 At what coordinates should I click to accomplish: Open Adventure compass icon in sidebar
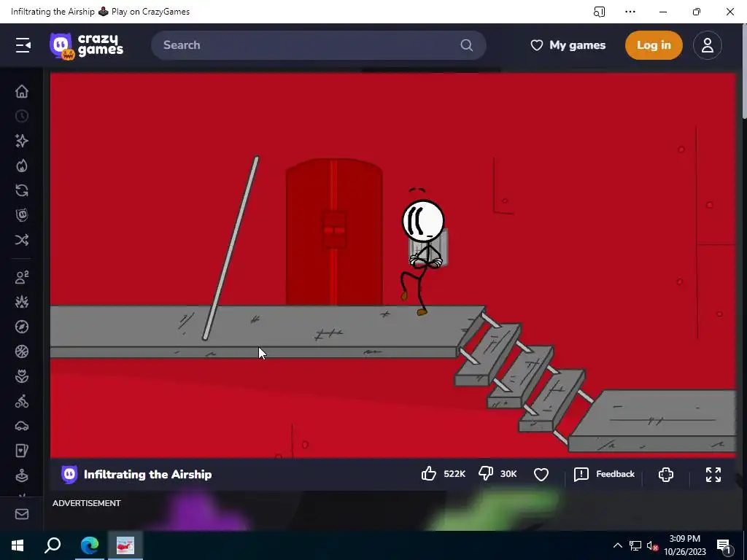tap(22, 327)
